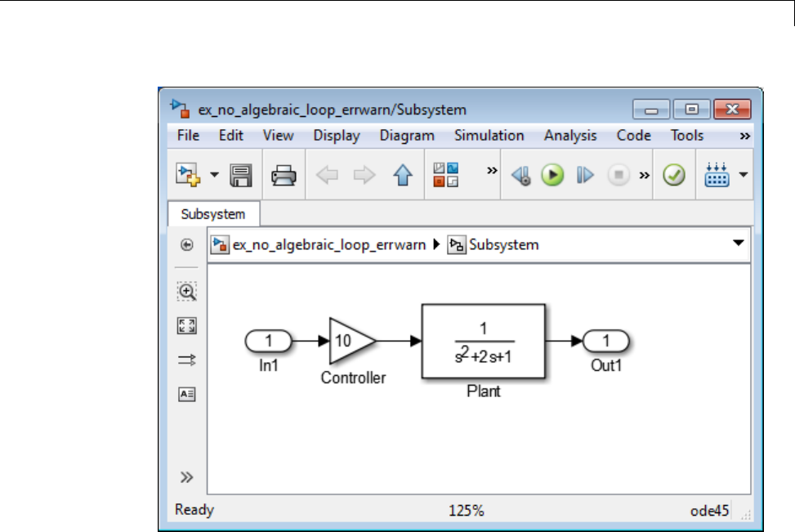Viewport: 795px width, 532px height.
Task: Save the model with the floppy disk icon
Action: click(x=241, y=176)
